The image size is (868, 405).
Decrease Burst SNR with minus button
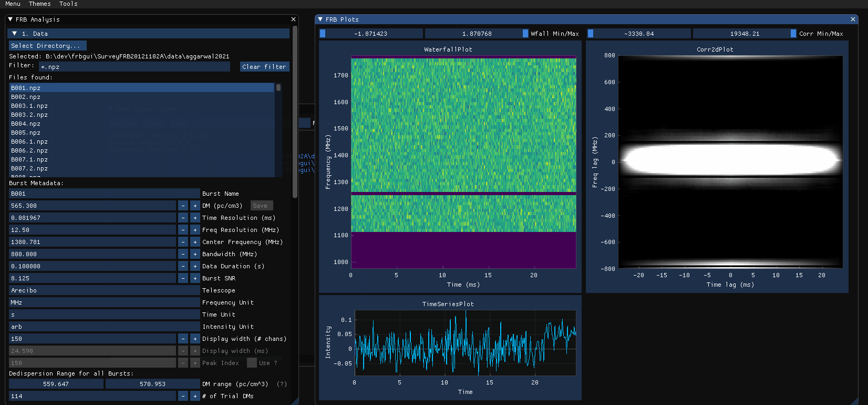tap(183, 278)
